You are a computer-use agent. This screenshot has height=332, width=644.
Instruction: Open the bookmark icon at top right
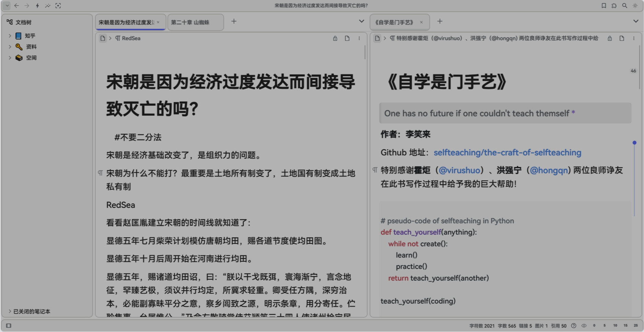click(x=605, y=5)
